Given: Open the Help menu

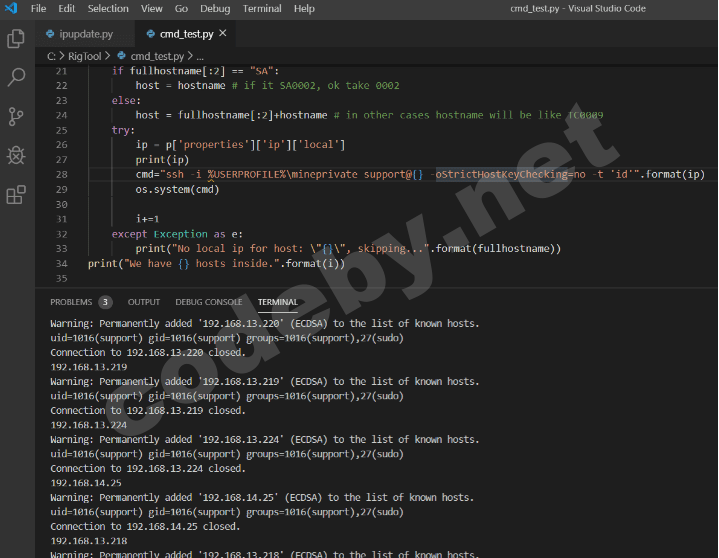Looking at the screenshot, I should click(x=304, y=9).
